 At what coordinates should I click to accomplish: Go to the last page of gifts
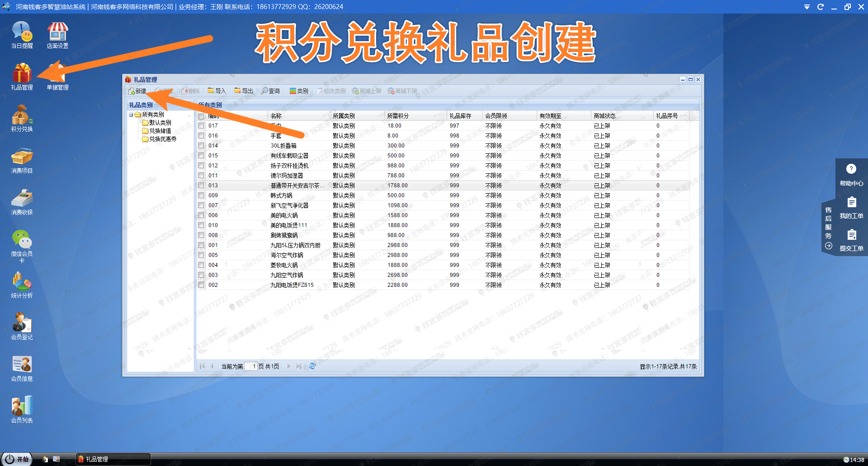(298, 366)
